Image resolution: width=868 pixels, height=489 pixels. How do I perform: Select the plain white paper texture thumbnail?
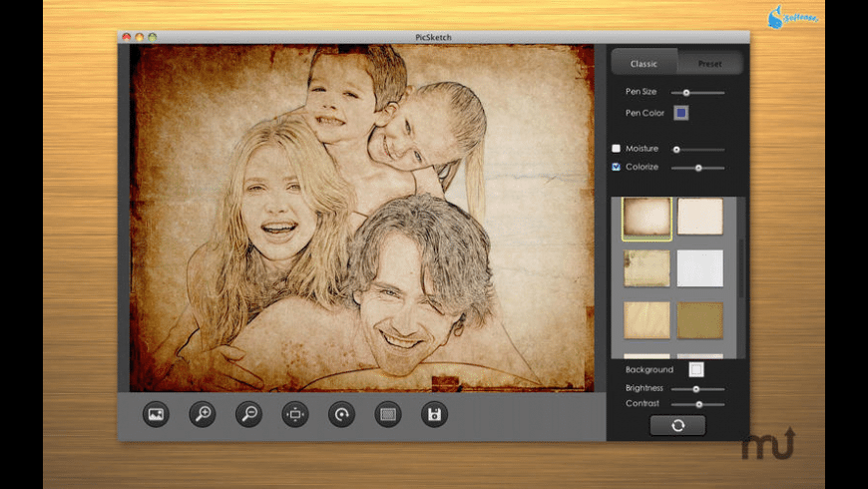coord(700,268)
